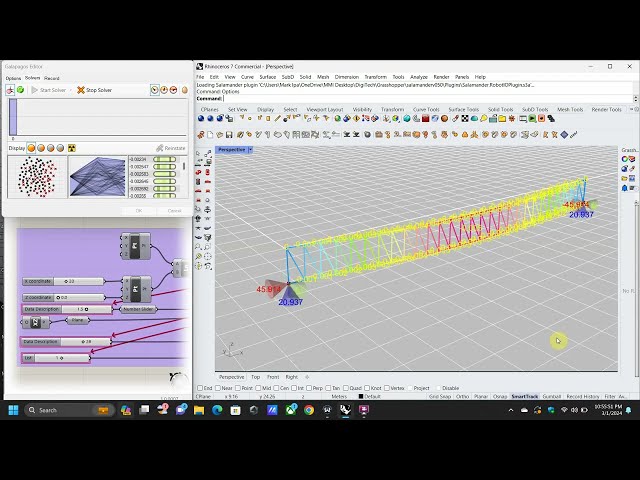Switch to the Right viewport tab

tap(291, 377)
